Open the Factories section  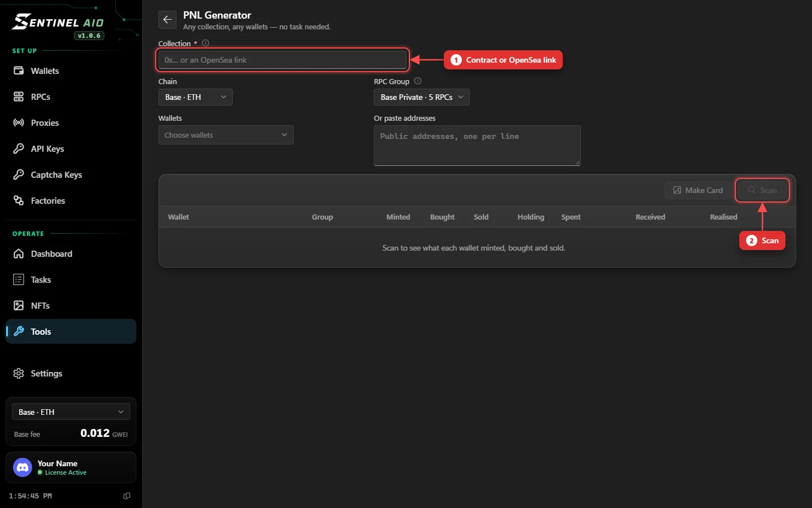(71, 200)
